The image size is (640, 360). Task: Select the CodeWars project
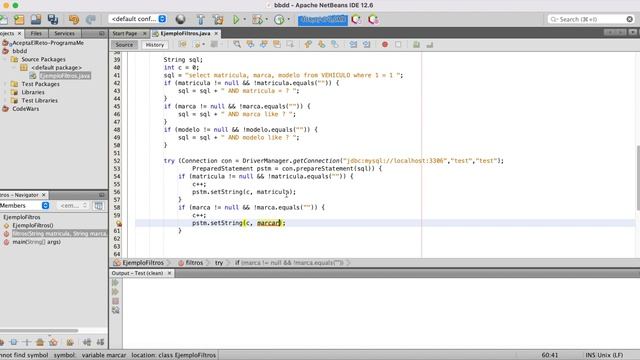pyautogui.click(x=25, y=109)
